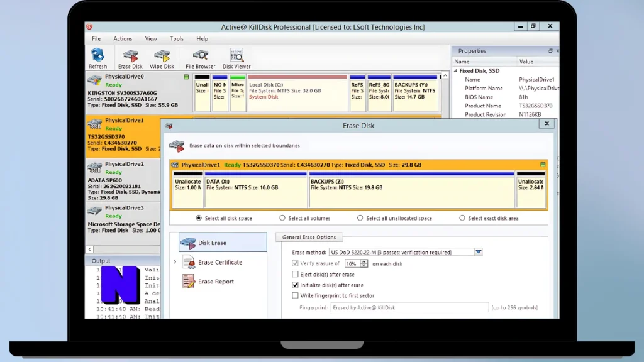The image size is (644, 362).
Task: Open the Disk Viewer tool
Action: tap(236, 58)
